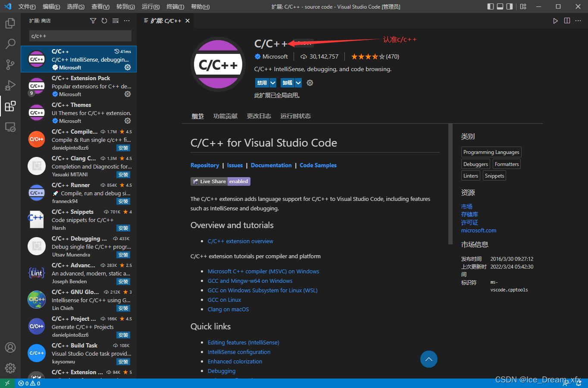
Task: Open manage gear for C/C++ Themes
Action: (x=128, y=121)
